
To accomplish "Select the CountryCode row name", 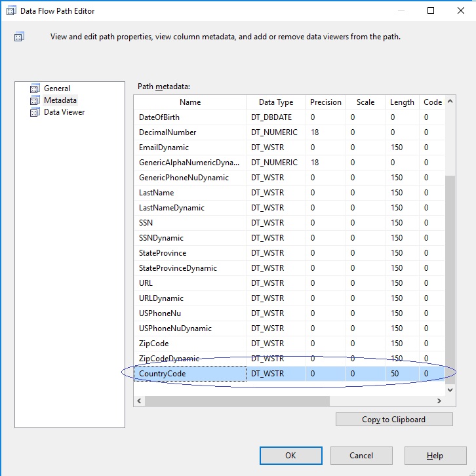I will [190, 374].
